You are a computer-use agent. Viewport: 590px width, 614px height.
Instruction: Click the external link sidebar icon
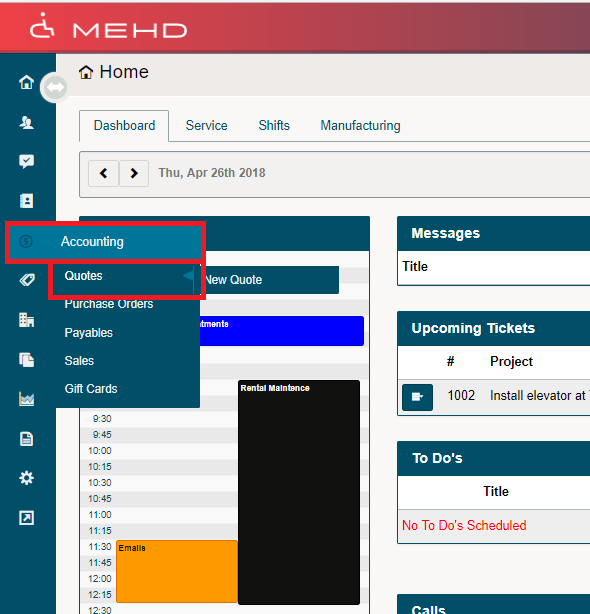tap(27, 518)
